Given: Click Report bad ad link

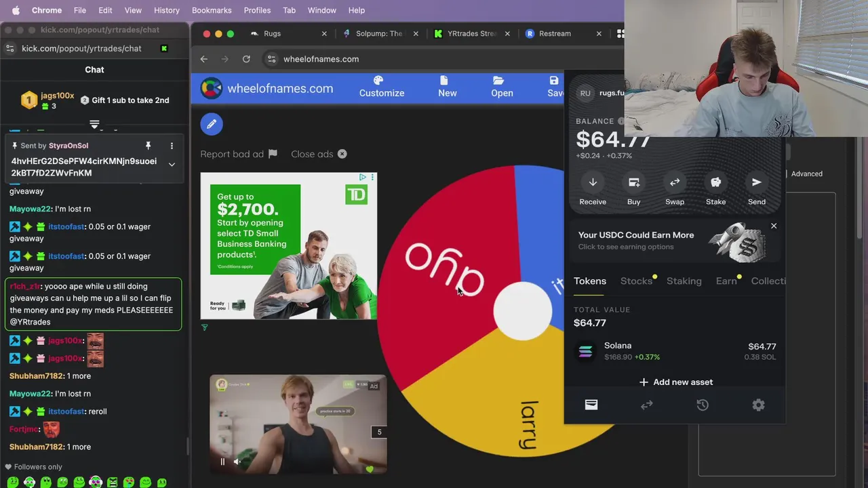Looking at the screenshot, I should tap(239, 154).
